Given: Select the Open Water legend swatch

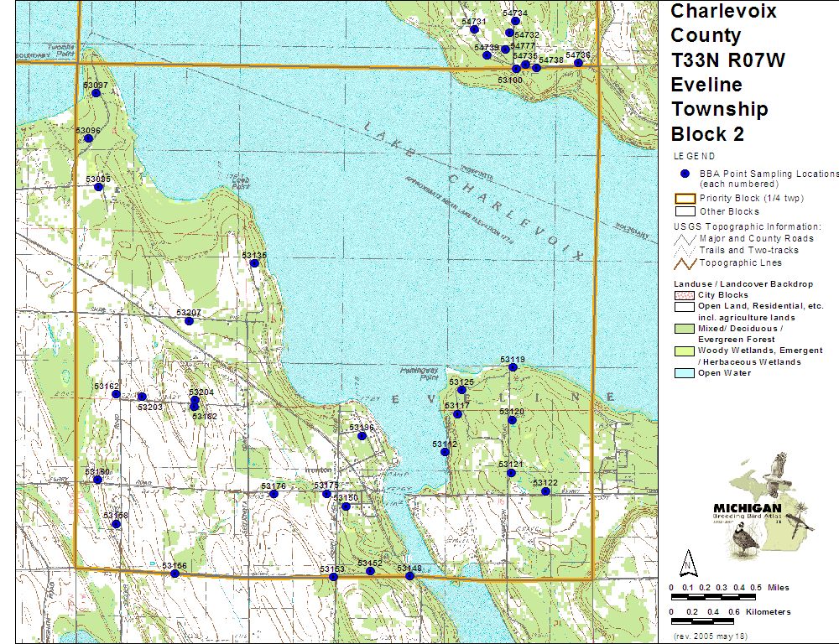Looking at the screenshot, I should click(x=684, y=373).
